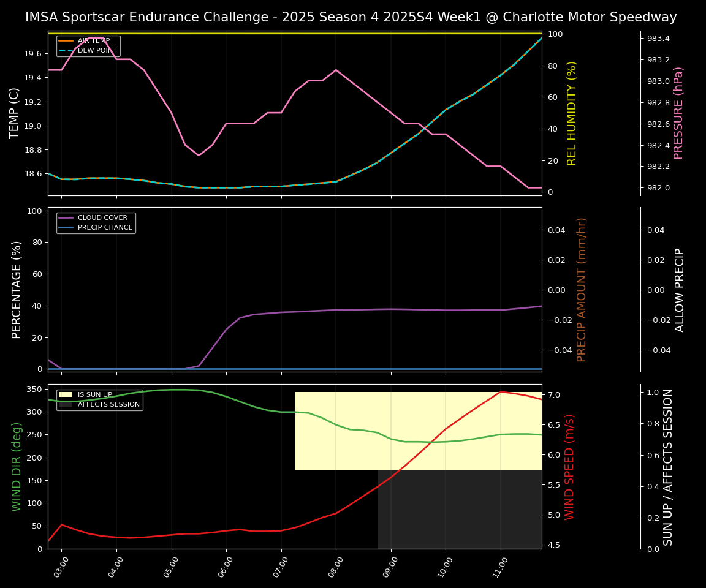Click the SUN UP / AFFECTS SESSION label
The width and height of the screenshot is (706, 588).
point(668,466)
